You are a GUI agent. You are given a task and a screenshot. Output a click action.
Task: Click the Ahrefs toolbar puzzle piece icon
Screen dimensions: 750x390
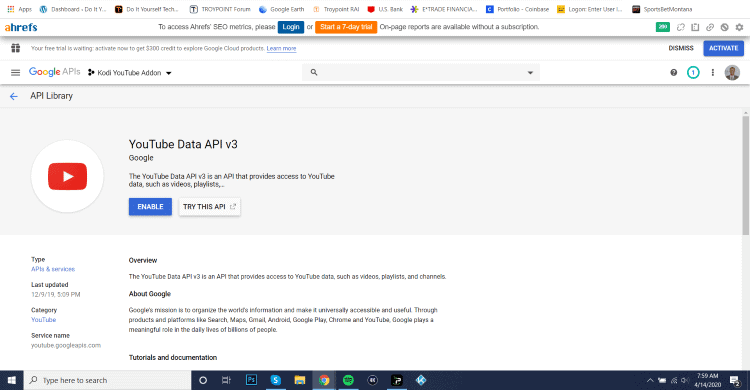681,27
